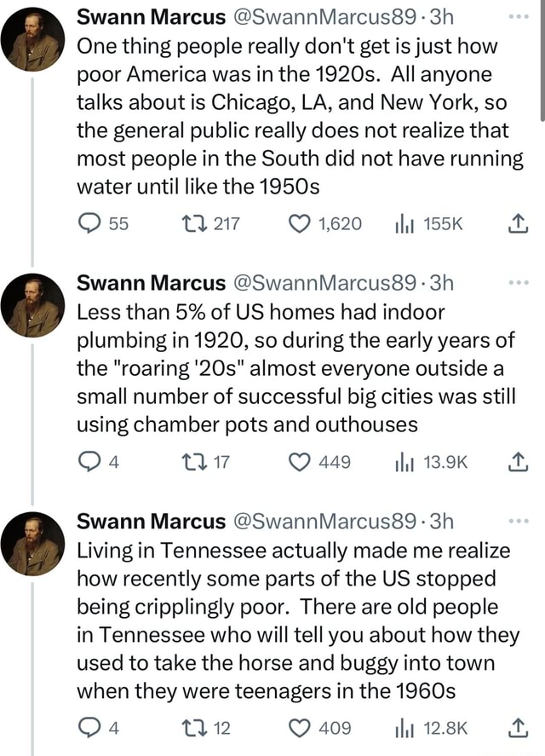Retweet the tweet with 217 retweets
This screenshot has height=756, width=545.
192,223
